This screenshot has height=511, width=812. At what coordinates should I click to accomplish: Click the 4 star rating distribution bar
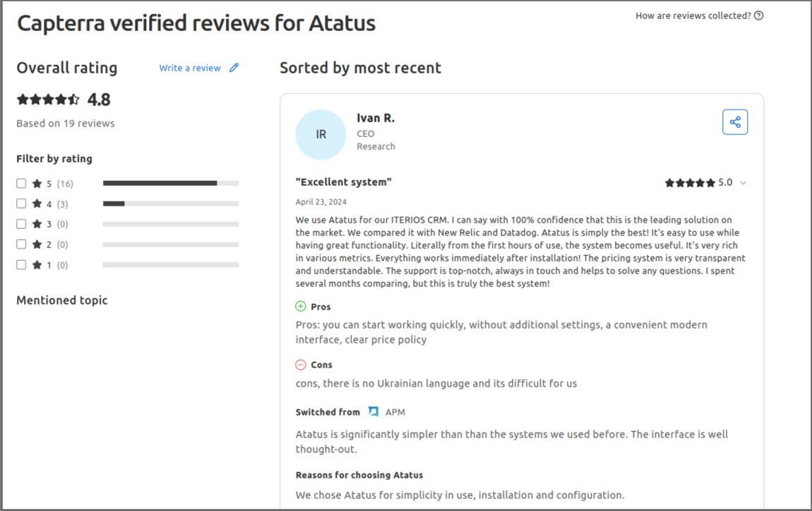click(x=170, y=204)
